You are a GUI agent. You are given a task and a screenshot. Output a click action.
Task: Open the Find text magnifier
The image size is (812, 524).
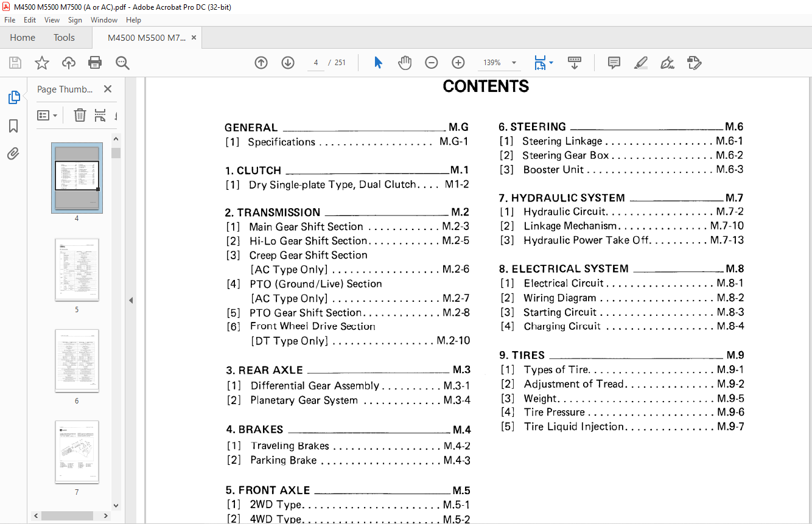click(122, 63)
